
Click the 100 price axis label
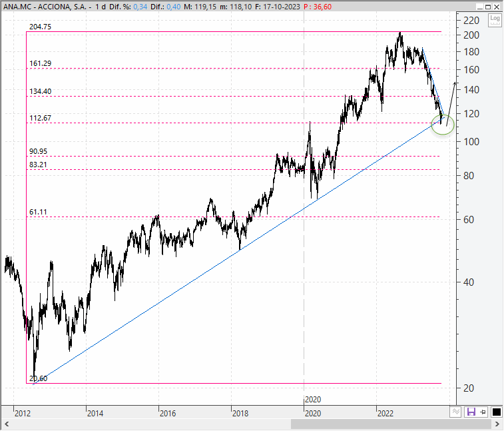(471, 142)
